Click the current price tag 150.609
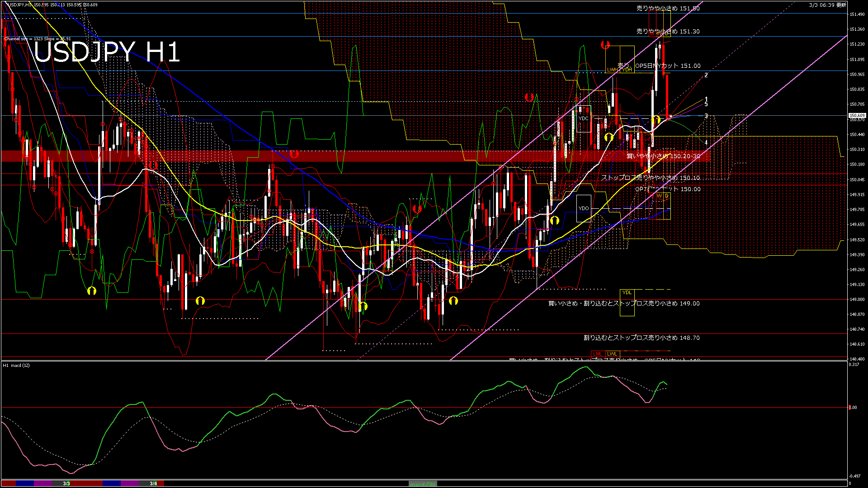The height and width of the screenshot is (488, 868). click(857, 116)
